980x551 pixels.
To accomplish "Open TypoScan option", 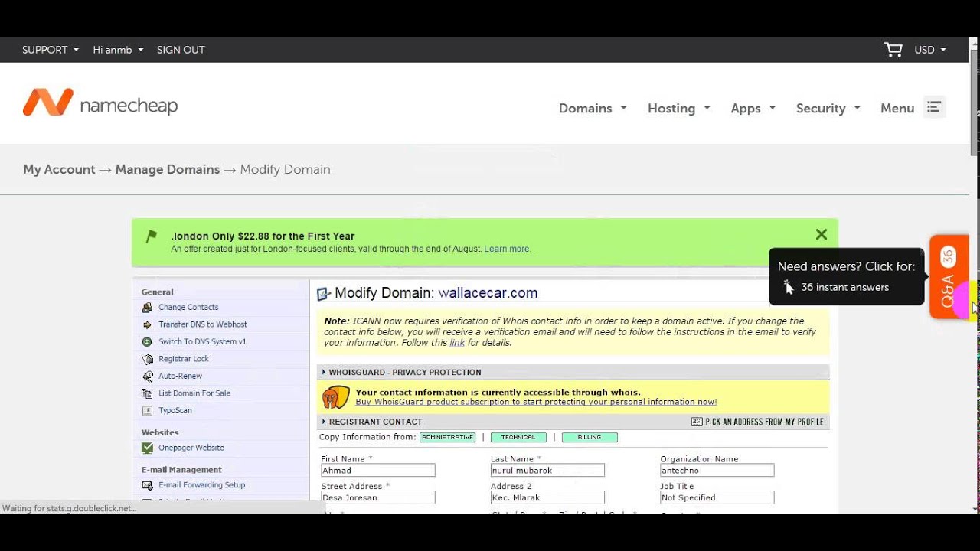I will 175,411.
